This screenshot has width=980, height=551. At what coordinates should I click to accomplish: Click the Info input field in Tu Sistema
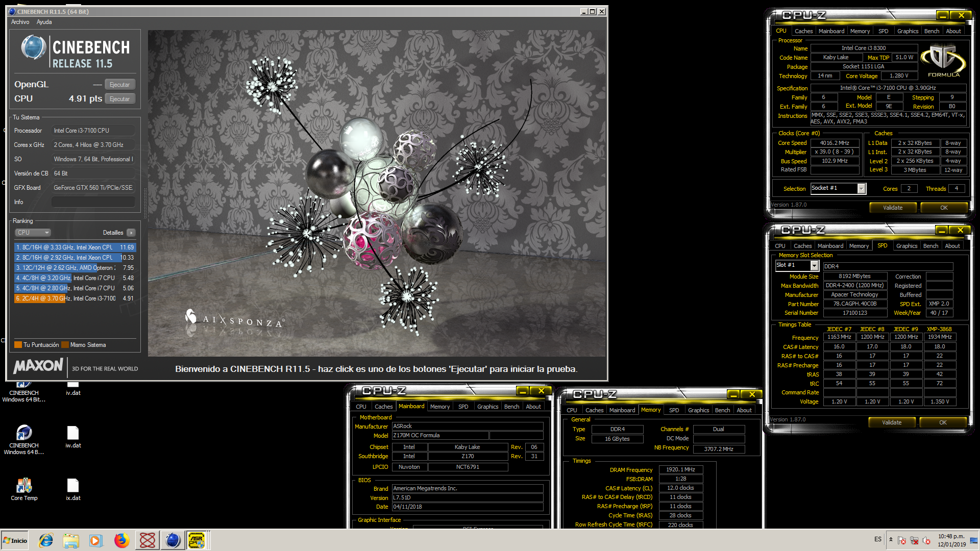tap(93, 202)
